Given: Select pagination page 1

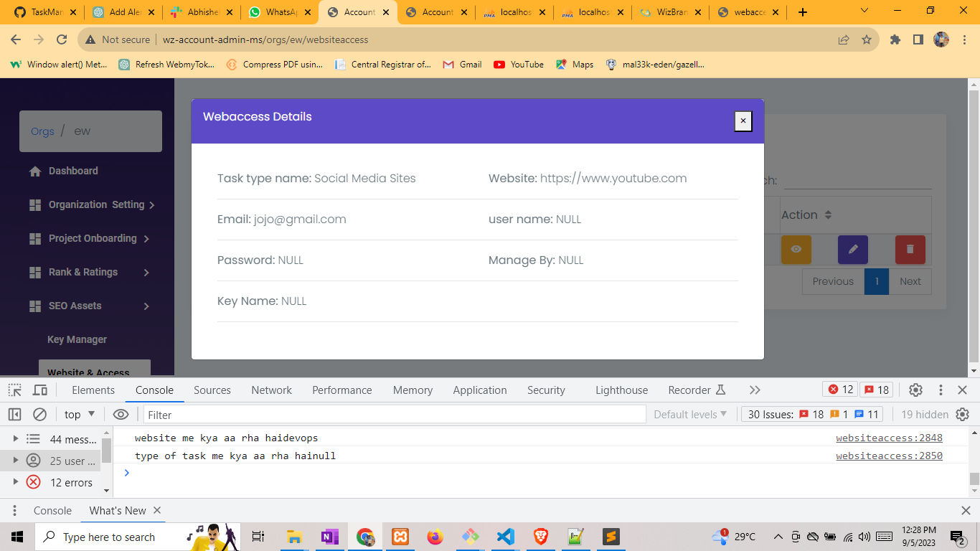Looking at the screenshot, I should tap(877, 281).
